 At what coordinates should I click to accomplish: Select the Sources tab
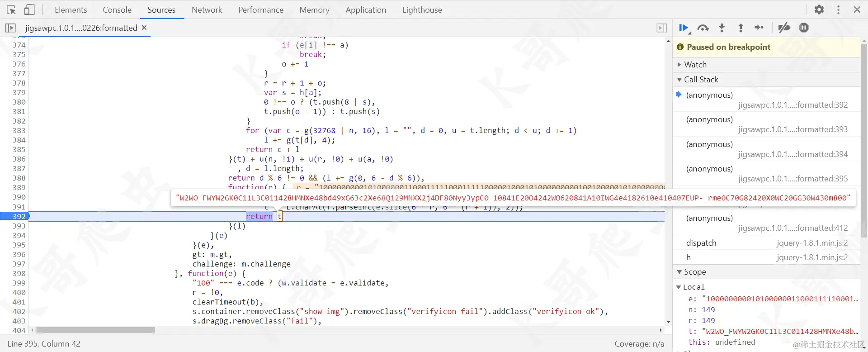pos(161,10)
